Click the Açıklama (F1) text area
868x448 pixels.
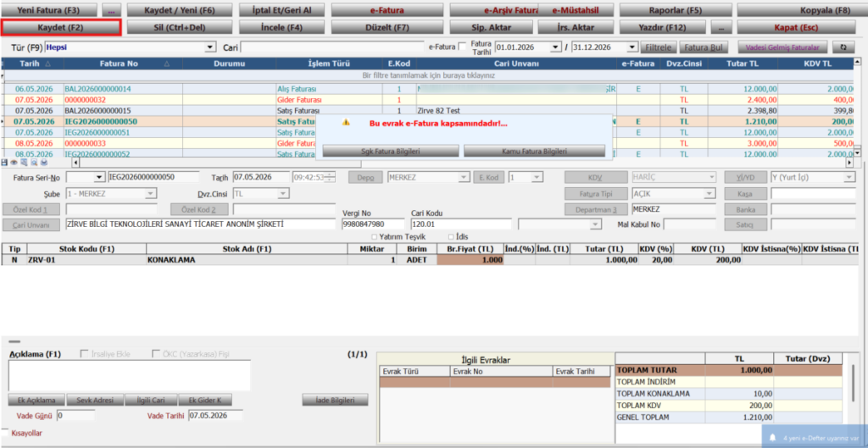(130, 375)
